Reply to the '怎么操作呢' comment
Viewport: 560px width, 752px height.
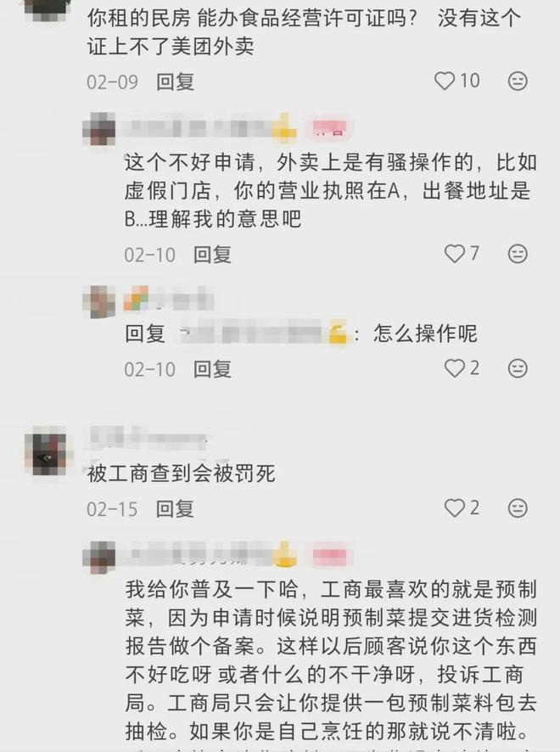coord(212,369)
